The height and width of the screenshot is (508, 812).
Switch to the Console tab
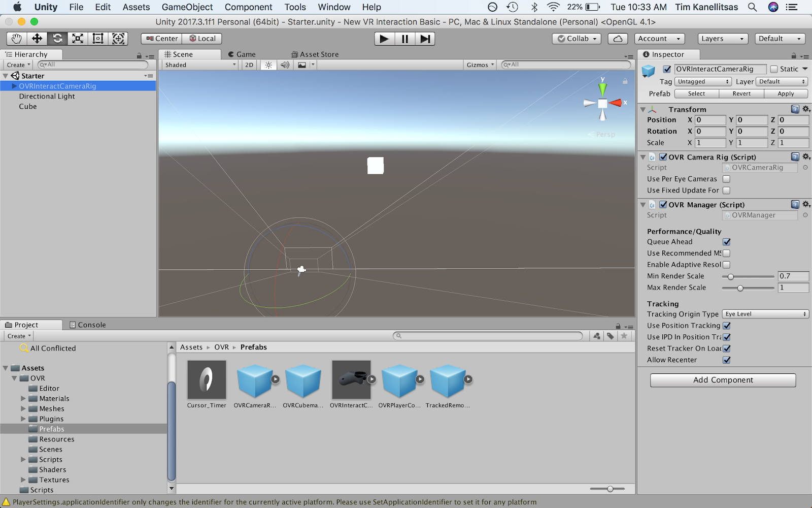pyautogui.click(x=87, y=325)
